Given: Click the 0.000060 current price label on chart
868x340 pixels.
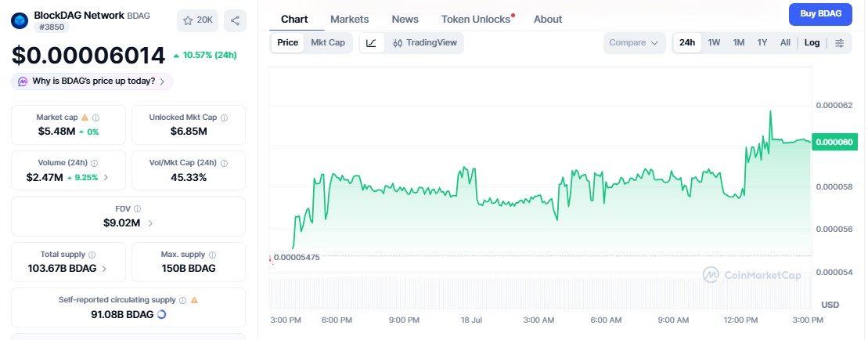Looking at the screenshot, I should click(x=834, y=142).
